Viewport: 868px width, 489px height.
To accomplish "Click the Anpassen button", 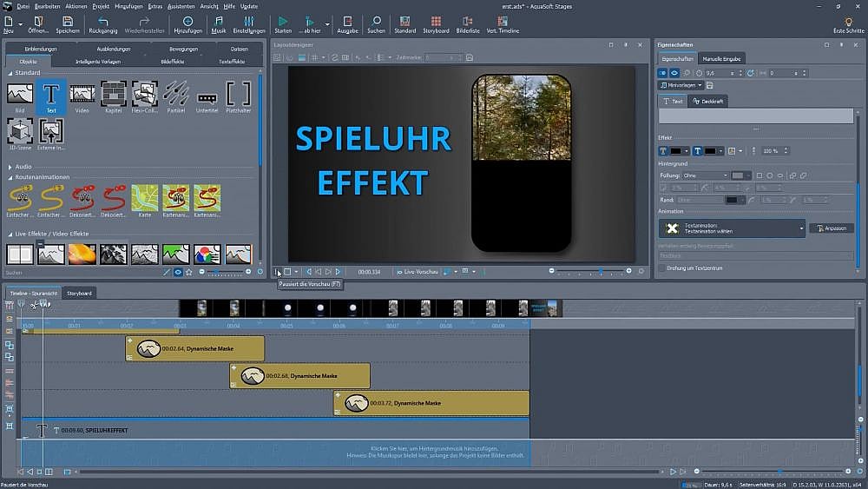I will pyautogui.click(x=831, y=228).
